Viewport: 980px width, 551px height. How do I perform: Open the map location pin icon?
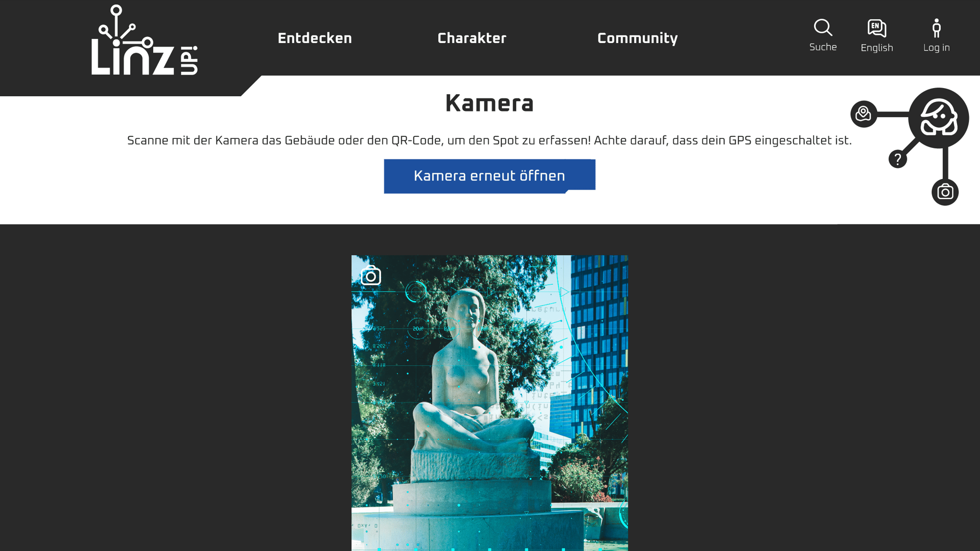click(863, 114)
